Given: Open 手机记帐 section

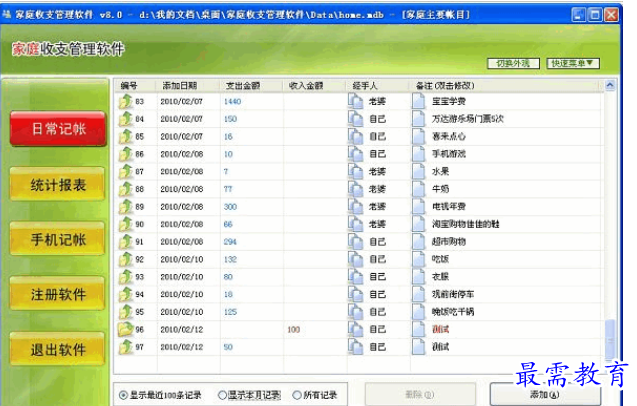Looking at the screenshot, I should pos(58,239).
